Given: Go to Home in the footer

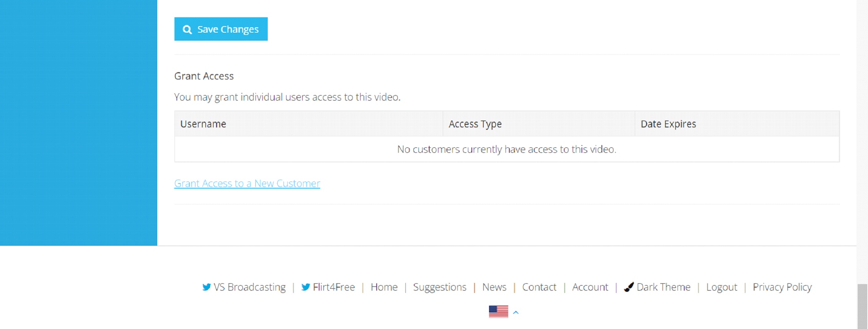Looking at the screenshot, I should (384, 287).
